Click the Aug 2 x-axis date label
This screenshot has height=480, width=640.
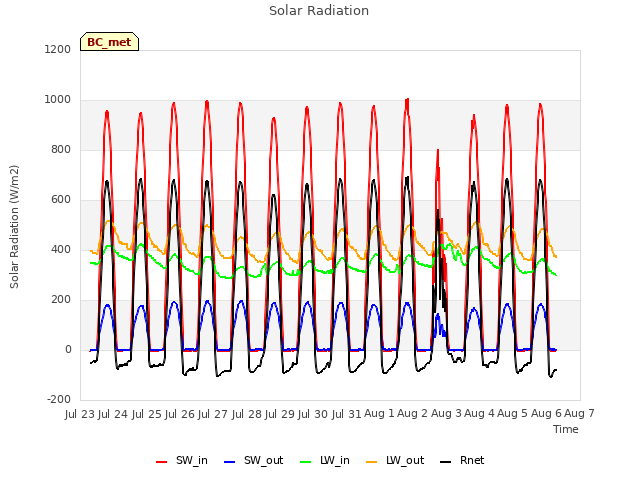coord(413,414)
